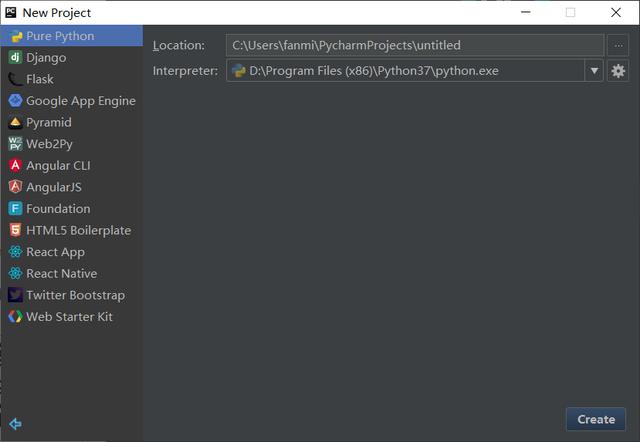Pick the Google App Engine icon
The width and height of the screenshot is (640, 442).
click(x=15, y=101)
